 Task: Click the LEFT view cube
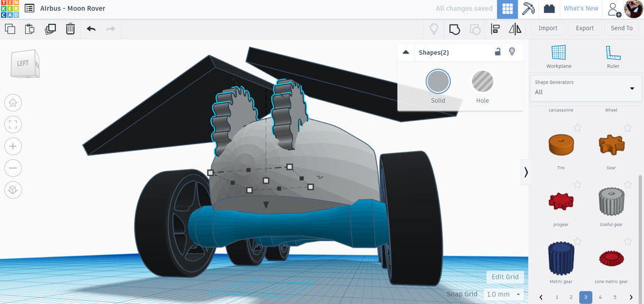tap(25, 64)
